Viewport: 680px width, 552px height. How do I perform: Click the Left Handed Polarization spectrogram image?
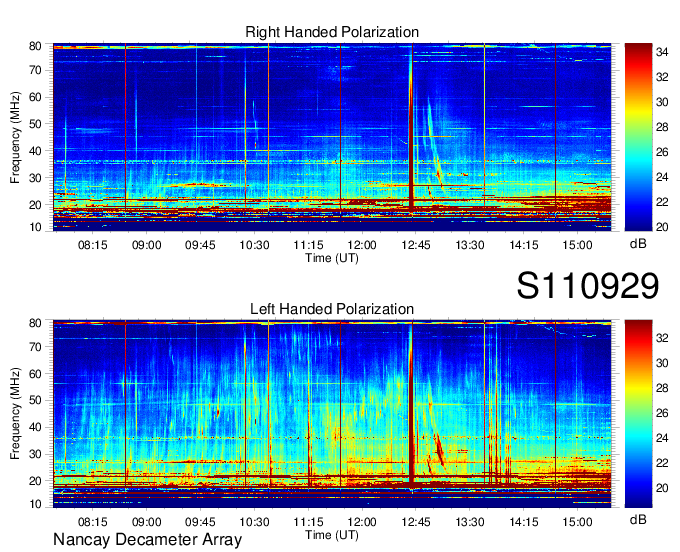point(332,414)
